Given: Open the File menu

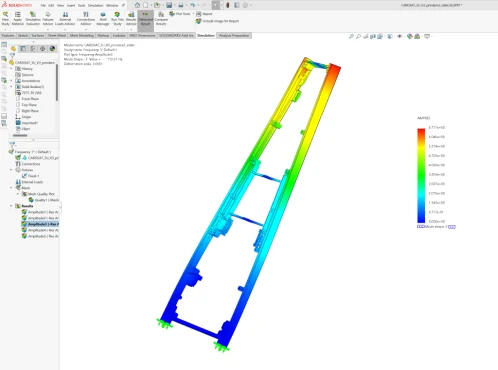Looking at the screenshot, I should (43, 5).
